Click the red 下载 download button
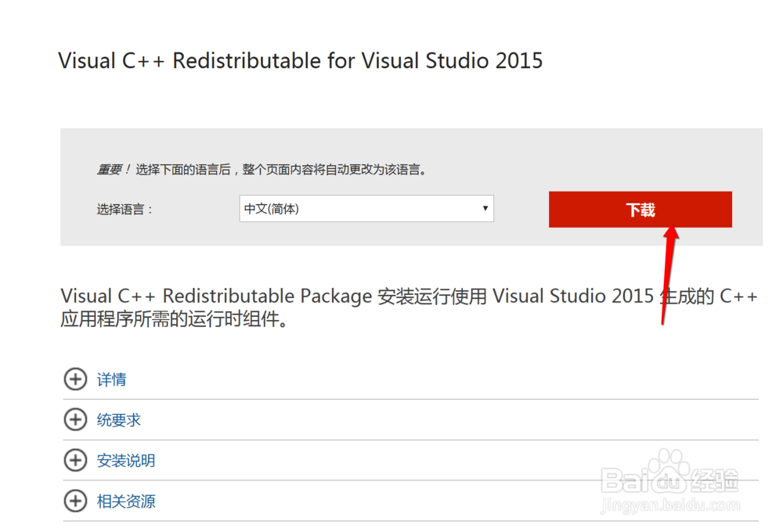 pos(640,210)
